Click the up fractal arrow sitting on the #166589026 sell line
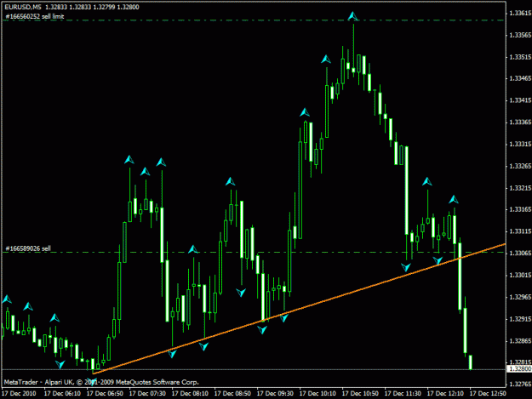This screenshot has width=532, height=399. 193,249
